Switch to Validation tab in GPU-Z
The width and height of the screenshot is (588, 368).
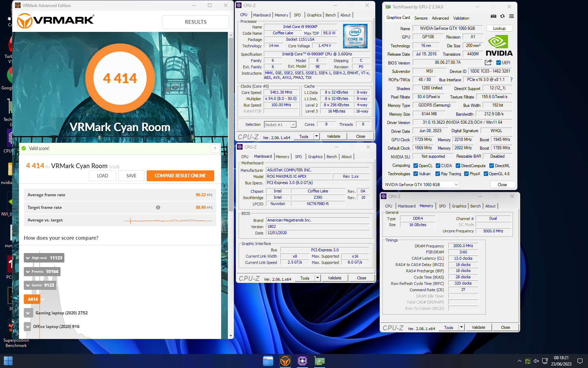(461, 18)
